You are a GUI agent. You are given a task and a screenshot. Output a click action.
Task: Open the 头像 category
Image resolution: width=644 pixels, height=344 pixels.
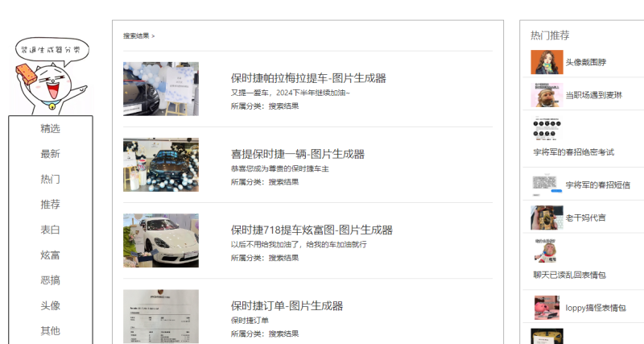(x=50, y=305)
